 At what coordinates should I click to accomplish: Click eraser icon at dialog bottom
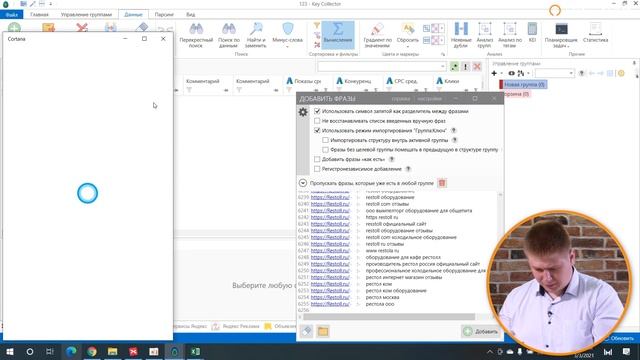307,331
